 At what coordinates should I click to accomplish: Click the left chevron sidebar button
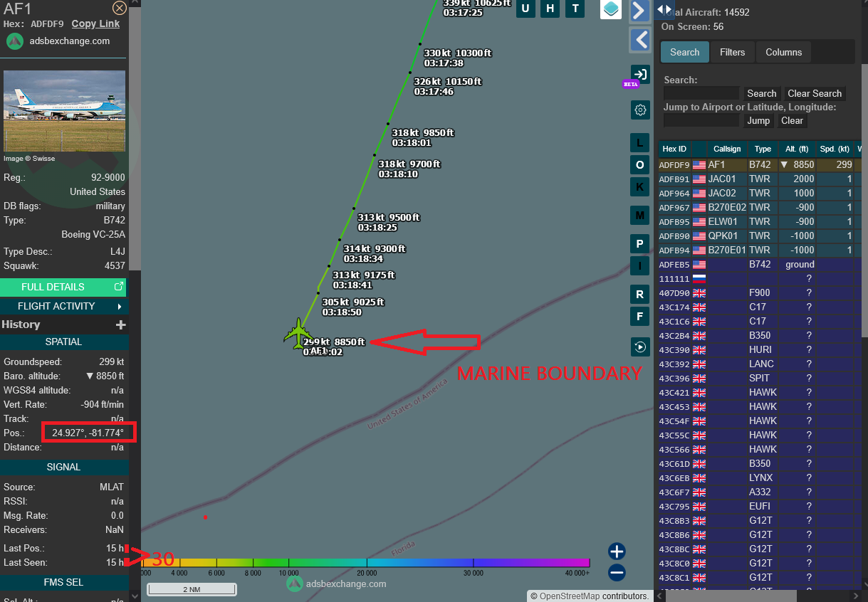pos(639,39)
